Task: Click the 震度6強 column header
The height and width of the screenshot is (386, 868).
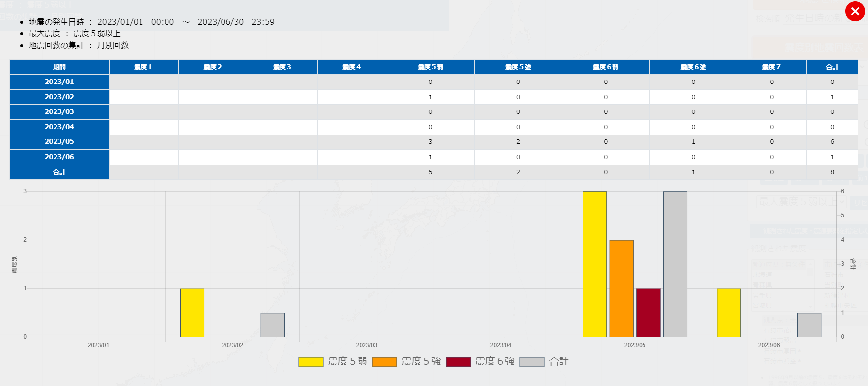Action: [x=693, y=67]
